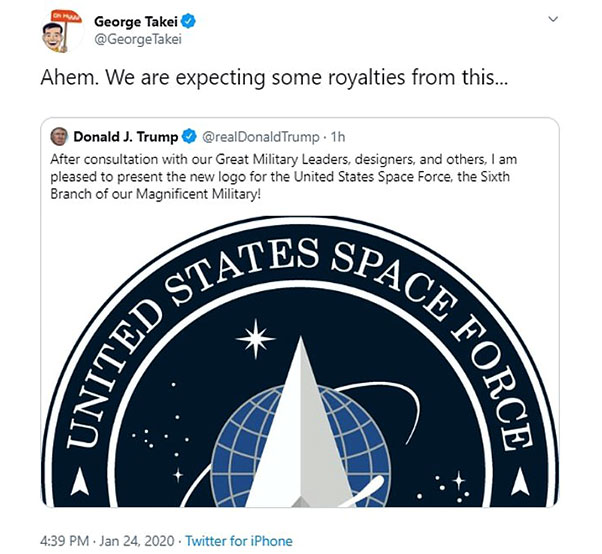Image resolution: width=602 pixels, height=554 pixels.
Task: Click the small left delta symbol on logo ring
Action: [80, 481]
